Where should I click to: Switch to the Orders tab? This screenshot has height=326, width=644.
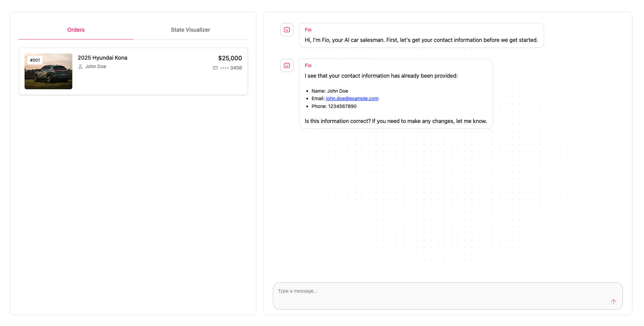tap(76, 30)
